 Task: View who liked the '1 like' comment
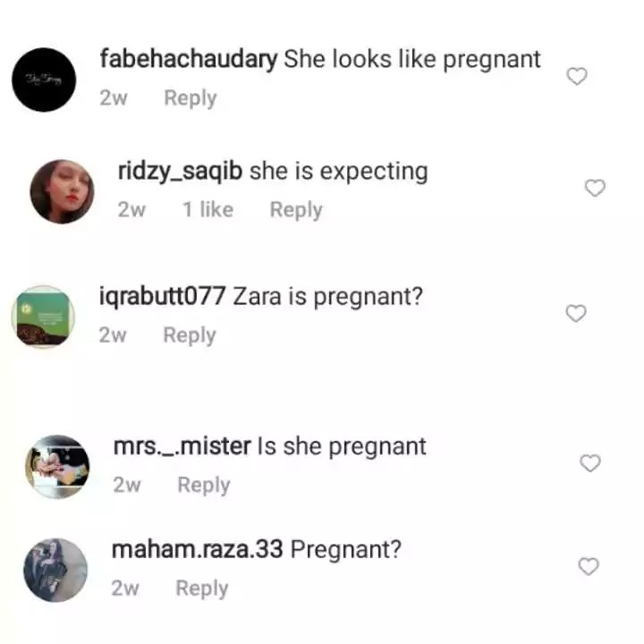(x=208, y=209)
